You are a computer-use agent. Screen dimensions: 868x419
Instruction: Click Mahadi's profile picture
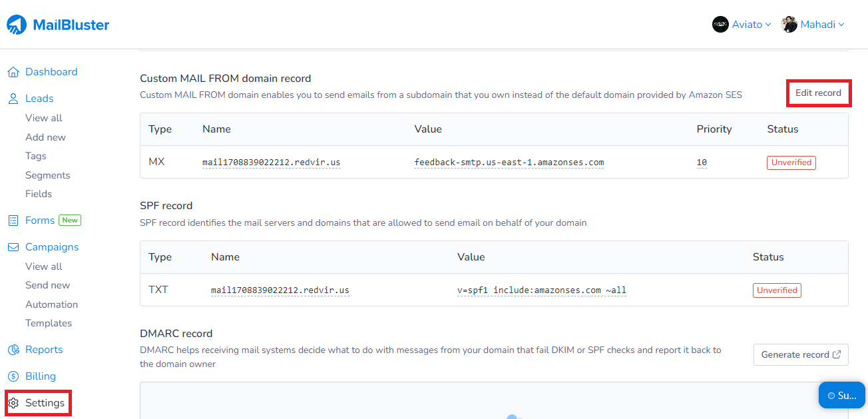(x=789, y=24)
